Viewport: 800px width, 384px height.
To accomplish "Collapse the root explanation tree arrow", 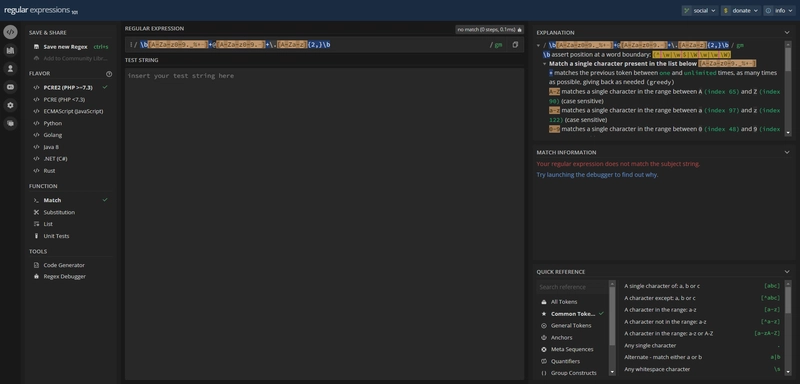I will [x=538, y=45].
